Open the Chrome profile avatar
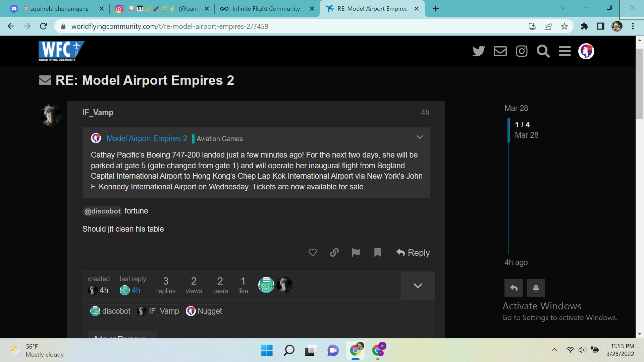The image size is (644, 362). (x=617, y=26)
